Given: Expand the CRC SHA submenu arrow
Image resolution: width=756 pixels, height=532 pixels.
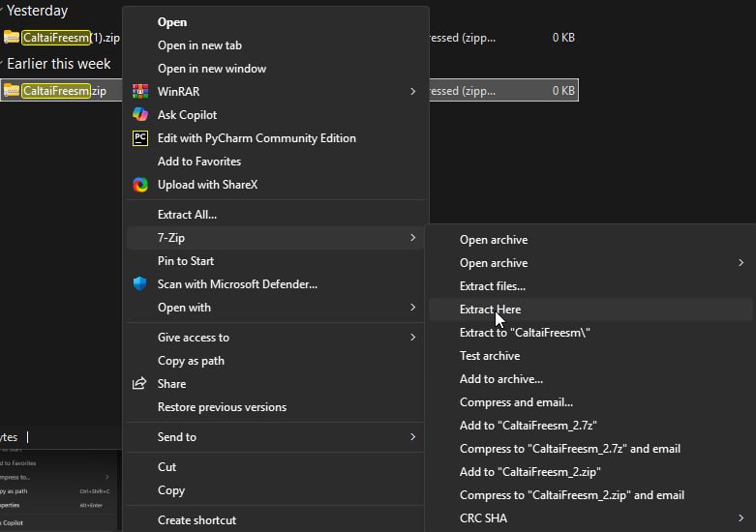Looking at the screenshot, I should click(741, 518).
